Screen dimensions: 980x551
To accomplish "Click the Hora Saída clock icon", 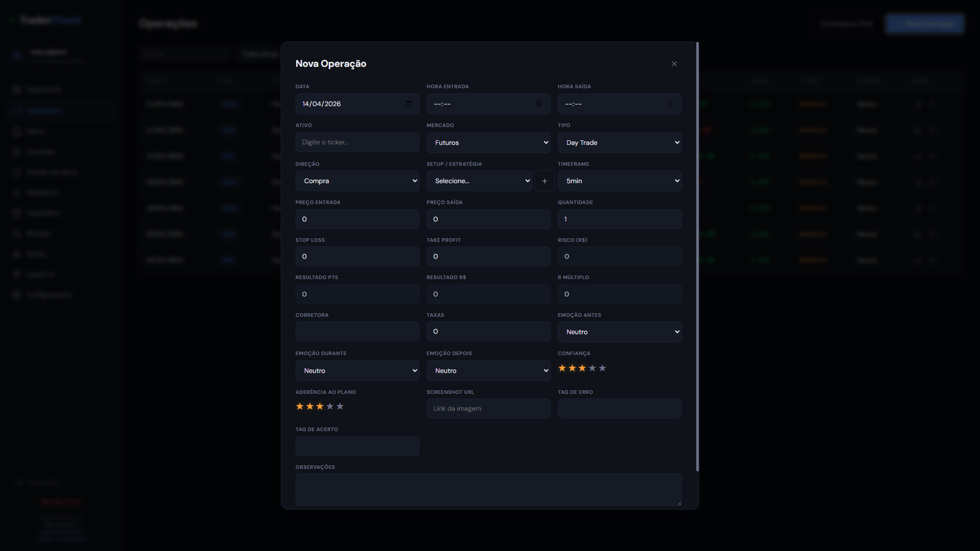I will pyautogui.click(x=670, y=104).
